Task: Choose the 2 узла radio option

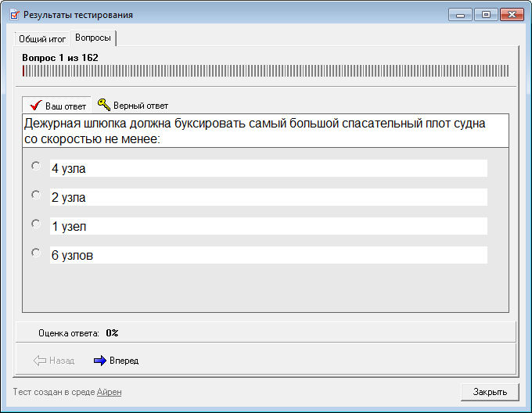Action: coord(35,195)
